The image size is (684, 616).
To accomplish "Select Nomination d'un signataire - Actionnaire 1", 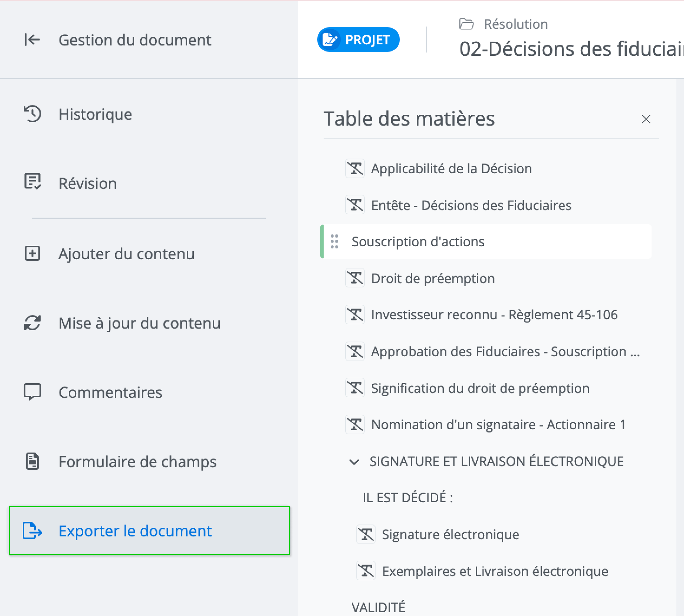I will (498, 425).
